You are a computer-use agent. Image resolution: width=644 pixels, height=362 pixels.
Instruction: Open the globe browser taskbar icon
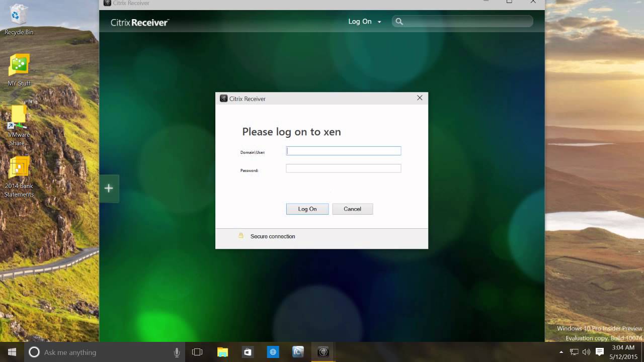[273, 352]
